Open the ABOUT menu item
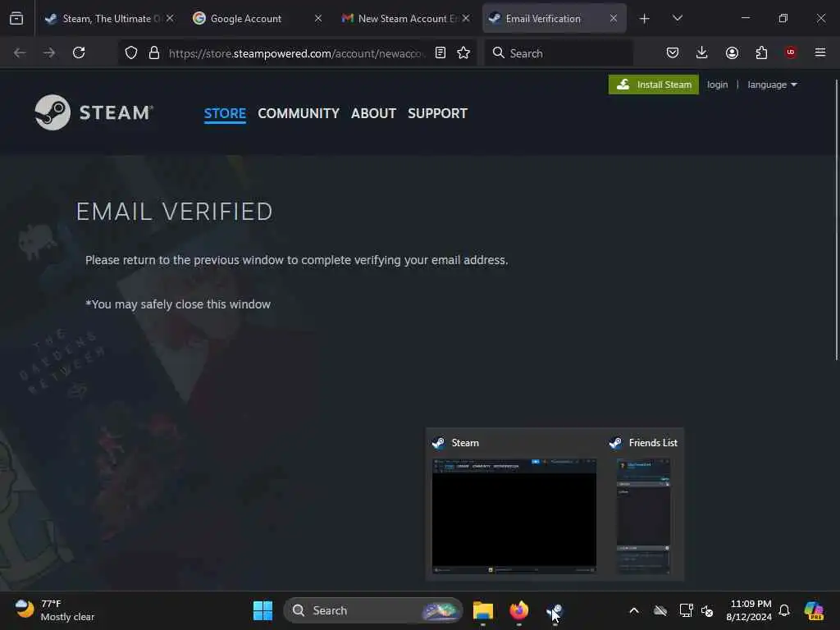840x630 pixels. coord(373,113)
